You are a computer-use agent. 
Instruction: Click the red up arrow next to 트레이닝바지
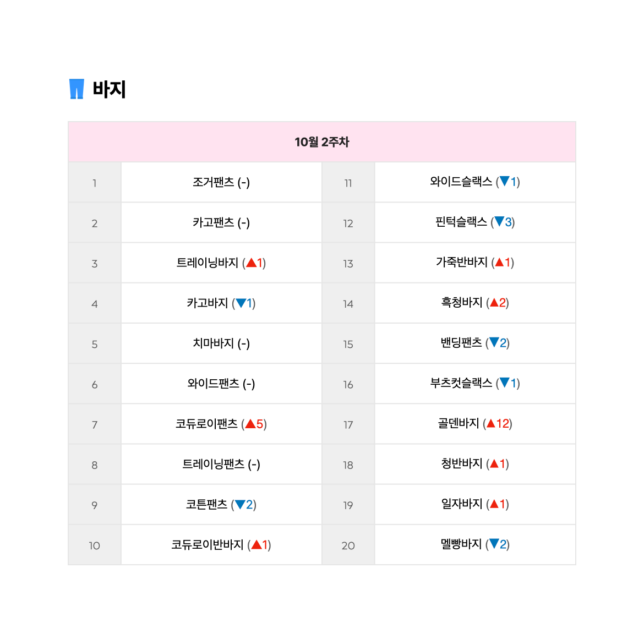[x=252, y=263]
